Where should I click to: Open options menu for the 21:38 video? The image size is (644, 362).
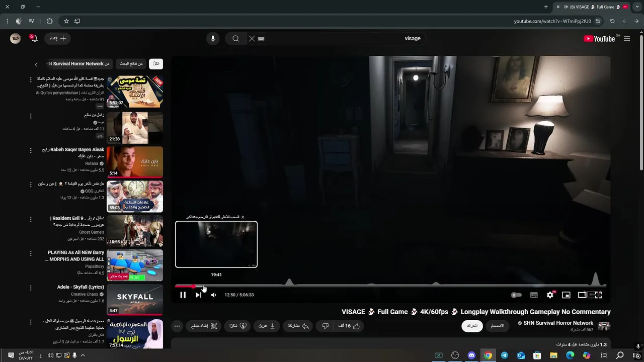tap(31, 116)
